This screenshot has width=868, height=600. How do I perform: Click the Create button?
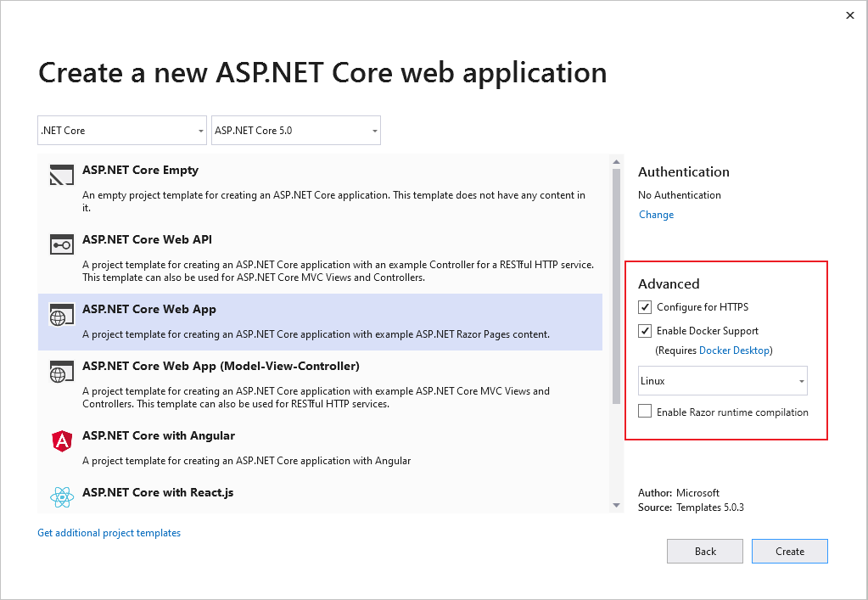coord(789,551)
